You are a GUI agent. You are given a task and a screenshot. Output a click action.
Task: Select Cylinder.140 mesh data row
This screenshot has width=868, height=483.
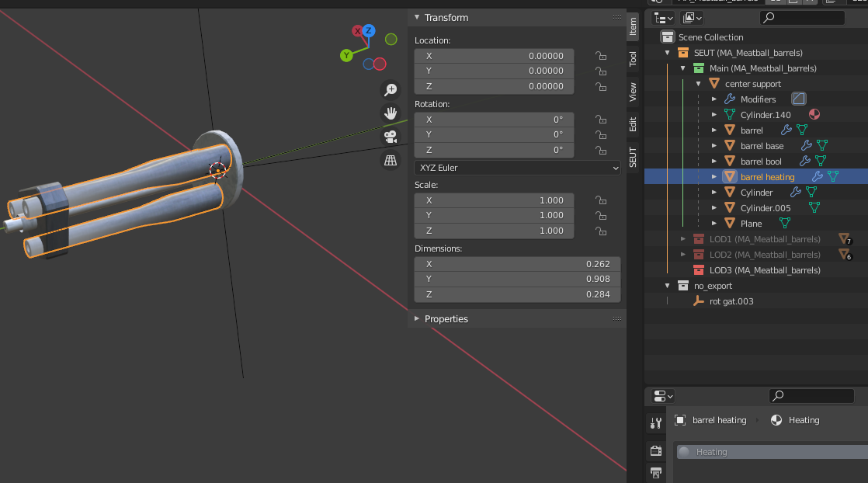point(766,115)
